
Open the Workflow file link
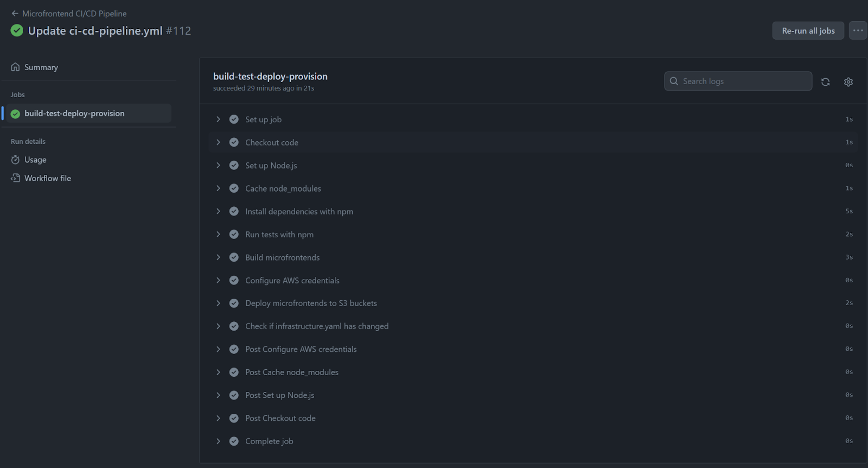(48, 178)
